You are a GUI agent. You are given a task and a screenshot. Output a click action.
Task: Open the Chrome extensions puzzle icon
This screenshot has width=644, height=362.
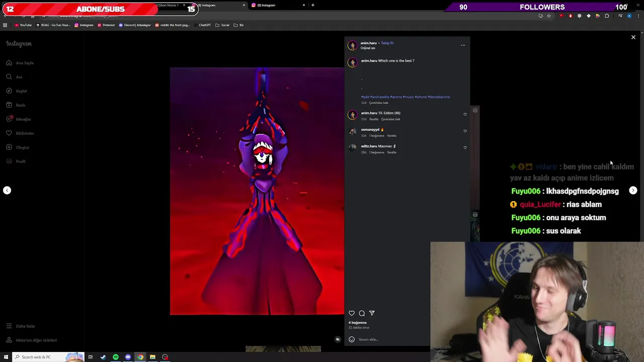pyautogui.click(x=607, y=16)
